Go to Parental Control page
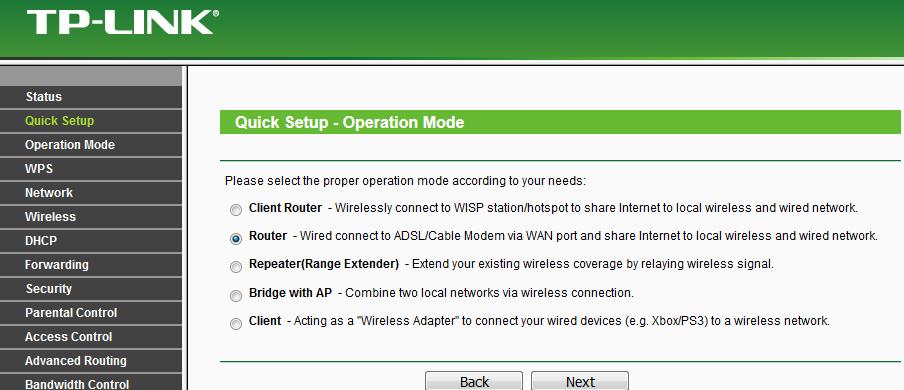 91,313
